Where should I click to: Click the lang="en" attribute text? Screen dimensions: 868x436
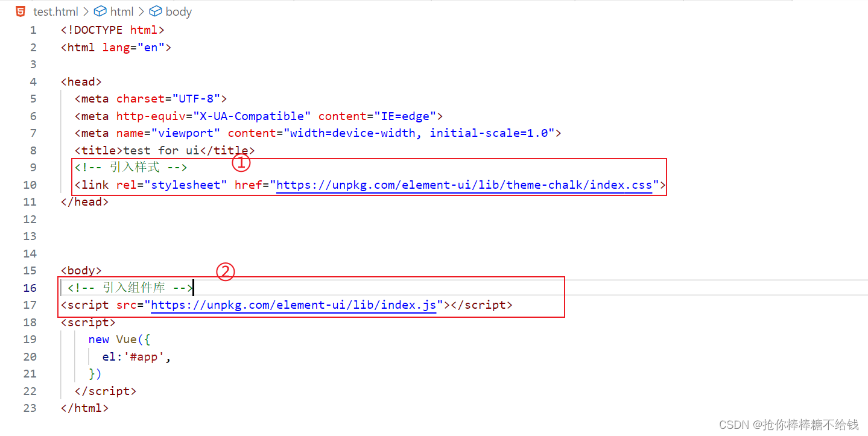(x=133, y=47)
